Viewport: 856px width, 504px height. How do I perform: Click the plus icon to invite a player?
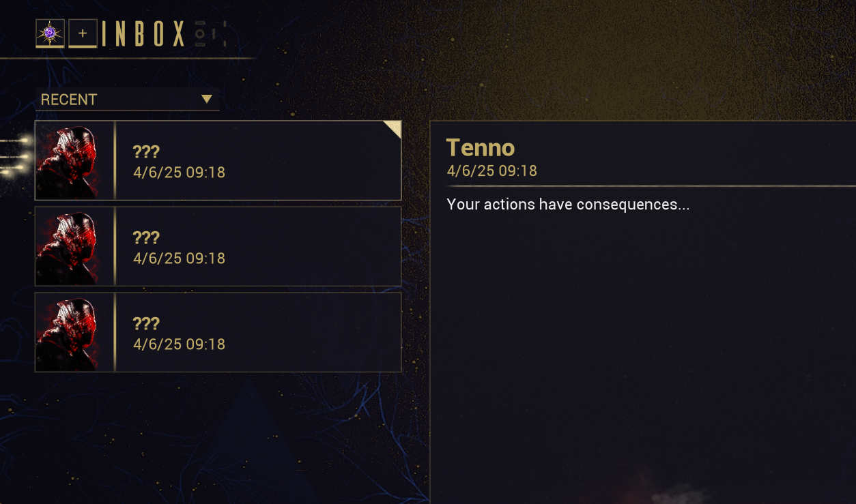coord(83,33)
